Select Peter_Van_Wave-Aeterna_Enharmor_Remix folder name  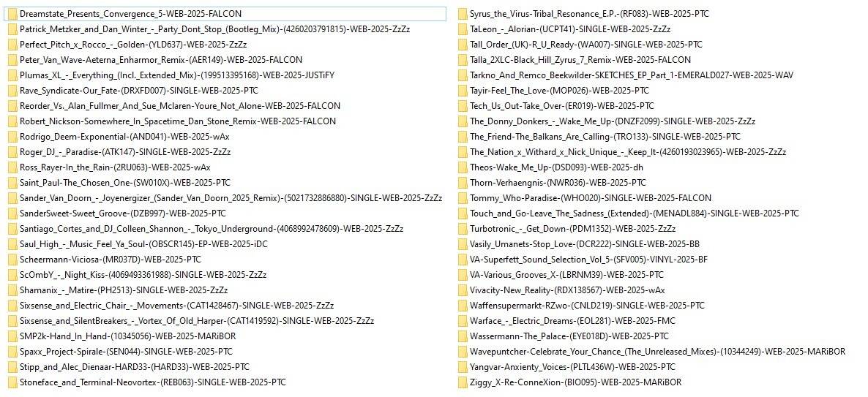click(x=161, y=60)
